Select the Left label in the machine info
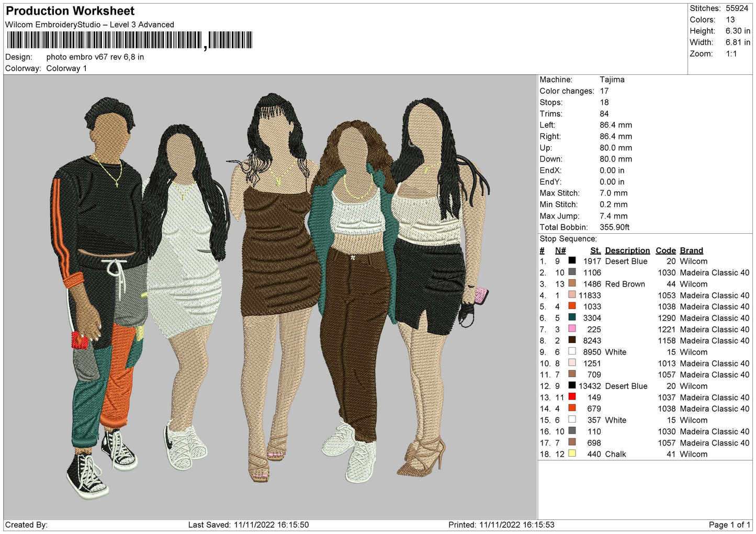This screenshot has width=756, height=534. (547, 125)
